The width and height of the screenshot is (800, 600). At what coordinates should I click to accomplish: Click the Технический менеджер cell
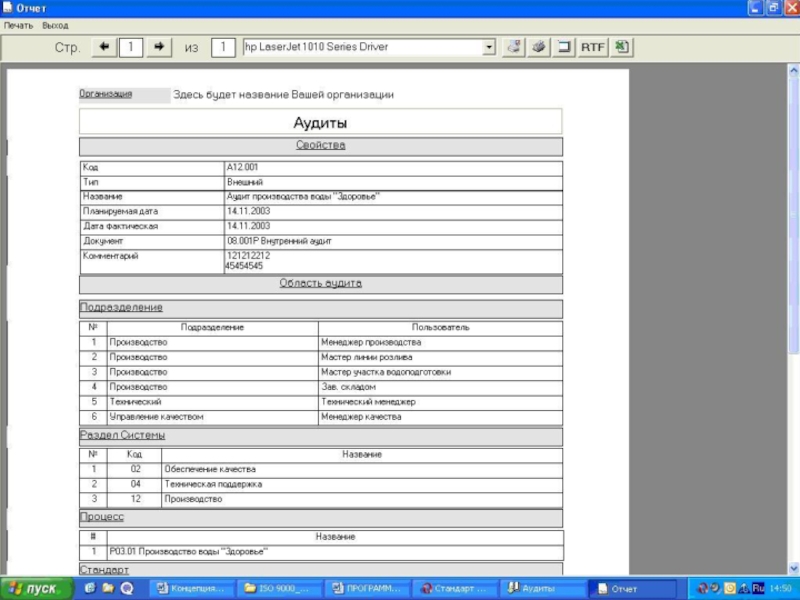tap(440, 402)
